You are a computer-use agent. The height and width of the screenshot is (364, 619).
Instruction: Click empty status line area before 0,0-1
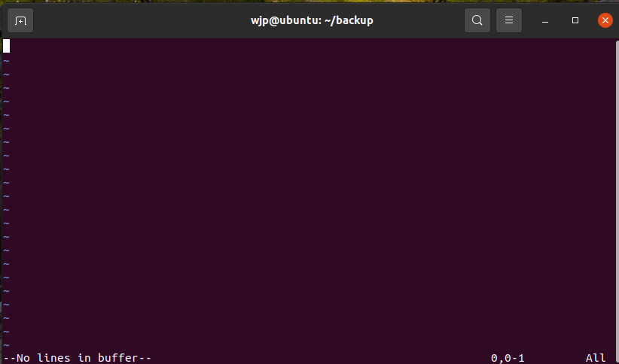click(320, 358)
